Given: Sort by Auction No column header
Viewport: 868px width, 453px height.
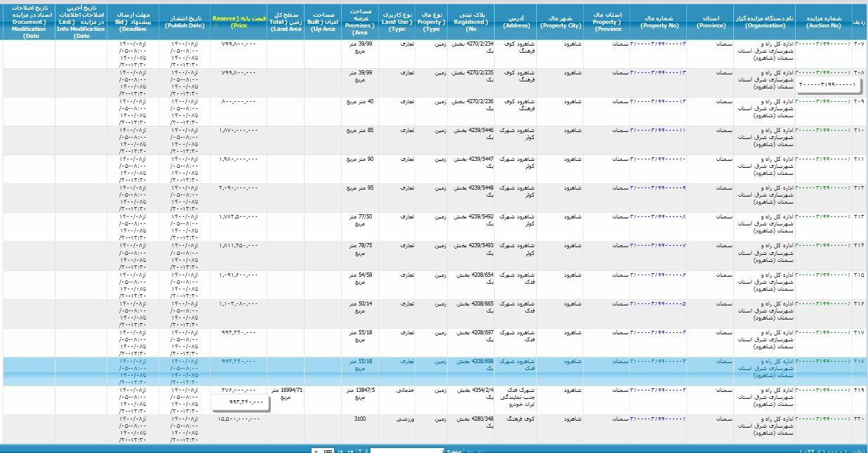Looking at the screenshot, I should click(x=823, y=20).
